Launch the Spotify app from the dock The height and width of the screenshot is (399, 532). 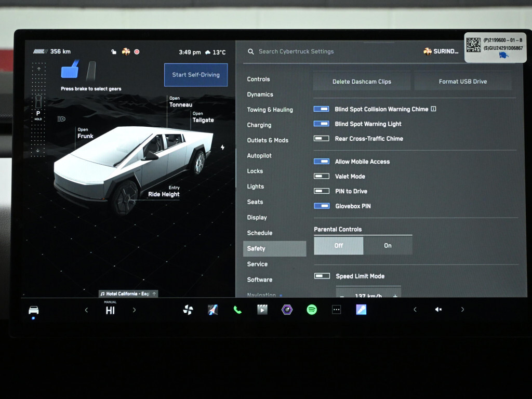312,310
